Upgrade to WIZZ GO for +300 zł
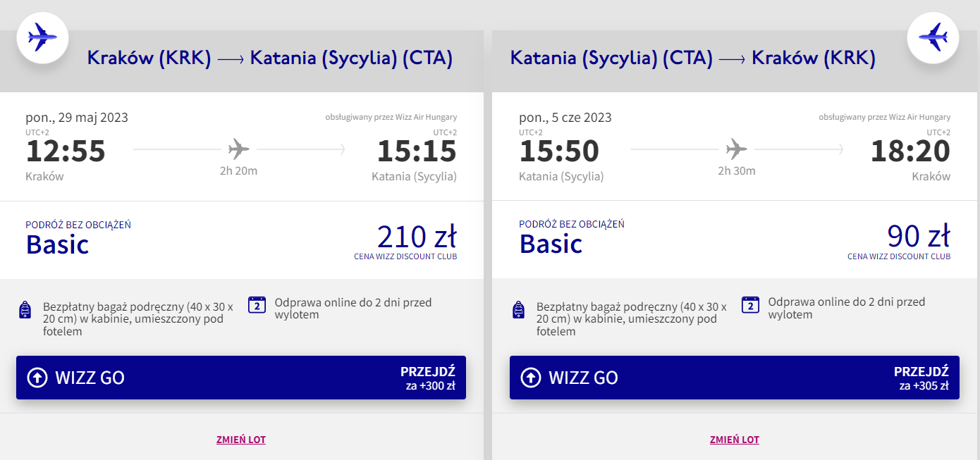980x460 pixels. coord(241,378)
